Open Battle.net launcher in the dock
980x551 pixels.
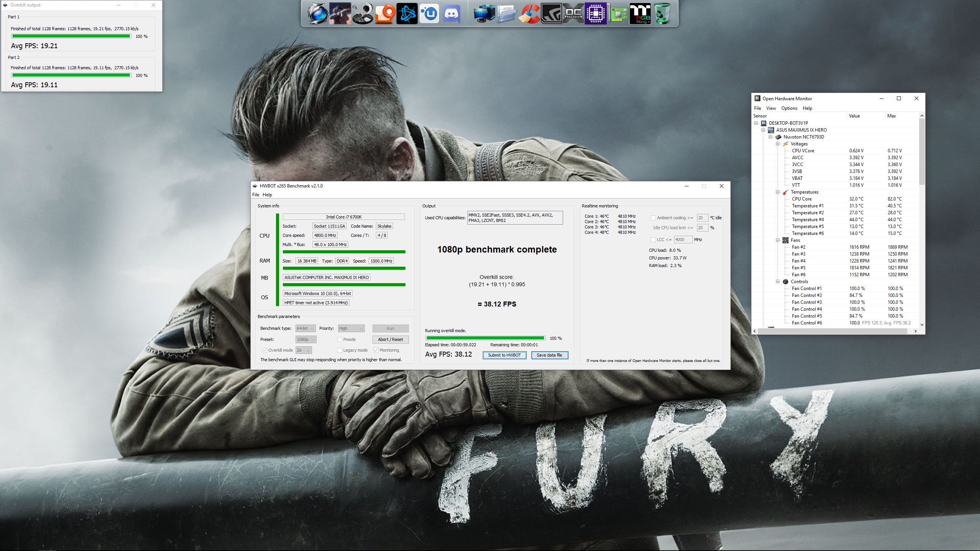[x=407, y=14]
